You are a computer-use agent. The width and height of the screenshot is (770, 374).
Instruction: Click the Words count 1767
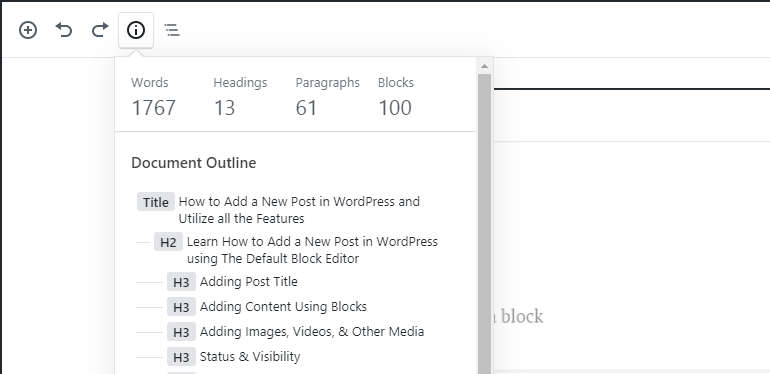pyautogui.click(x=154, y=108)
